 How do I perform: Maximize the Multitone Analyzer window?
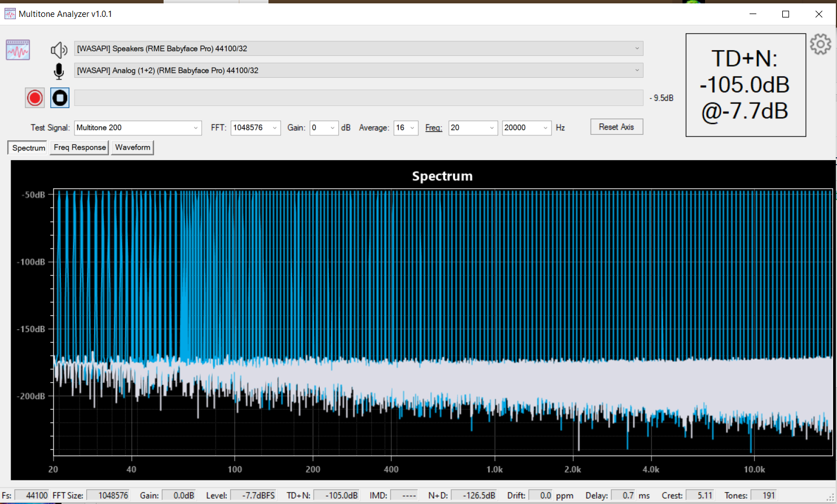(x=786, y=14)
